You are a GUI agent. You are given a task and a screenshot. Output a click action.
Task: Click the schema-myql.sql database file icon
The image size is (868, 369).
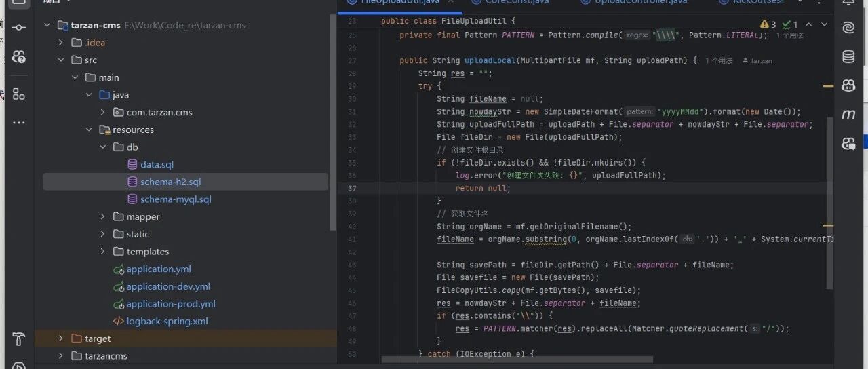[132, 199]
